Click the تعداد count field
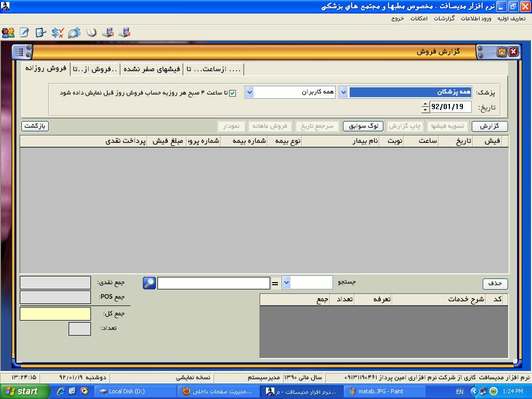 [79, 329]
